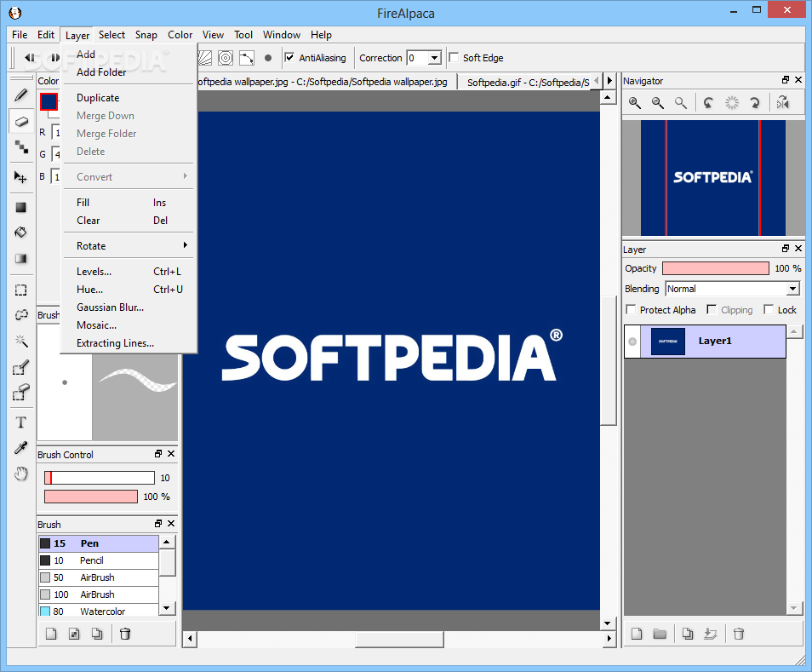
Task: Select the Gradient tool
Action: tap(20, 258)
